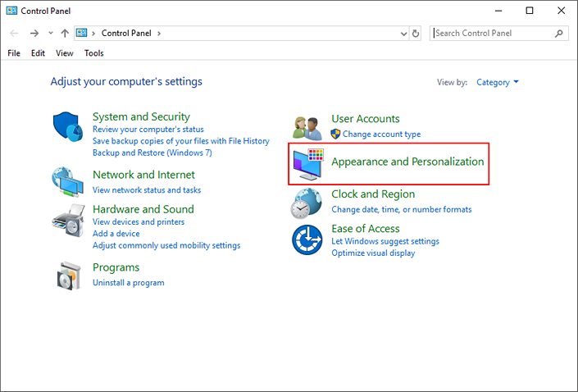Click the Clock and Region heading
This screenshot has height=392, width=578.
(373, 194)
